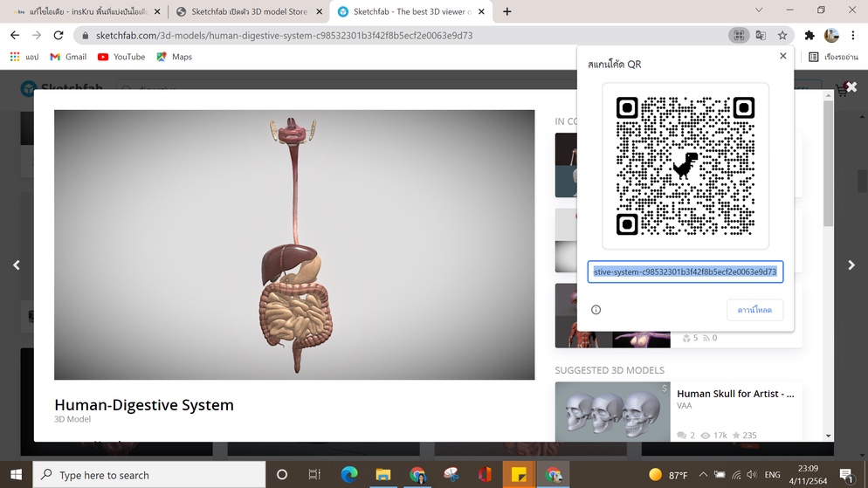The image size is (868, 488).
Task: Open the Office app on the taskbar
Action: coord(485,475)
